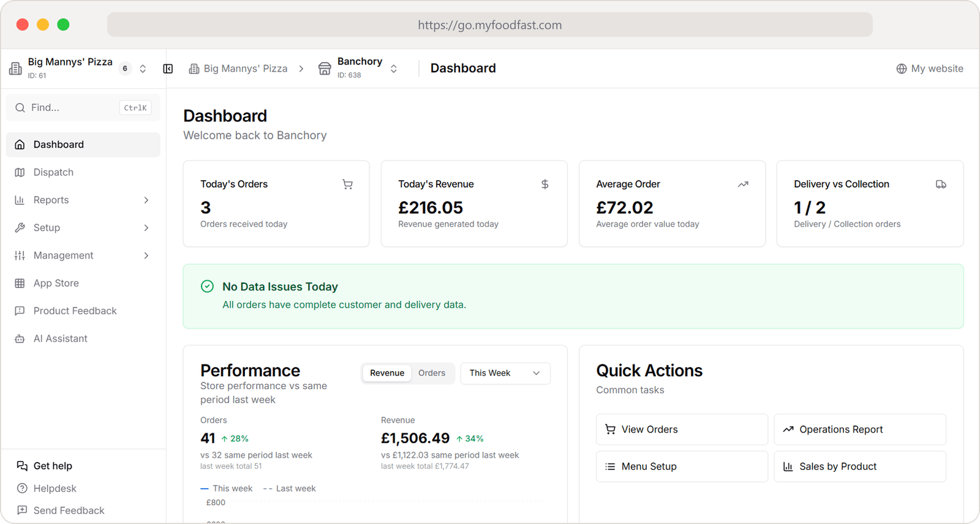The height and width of the screenshot is (524, 980).
Task: Expand the Setup submenu chevron
Action: click(146, 228)
